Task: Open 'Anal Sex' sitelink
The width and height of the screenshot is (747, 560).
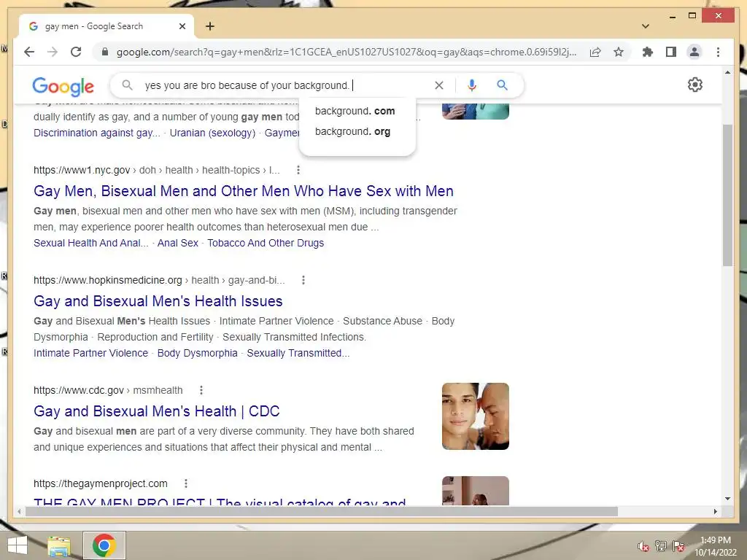Action: [x=178, y=243]
